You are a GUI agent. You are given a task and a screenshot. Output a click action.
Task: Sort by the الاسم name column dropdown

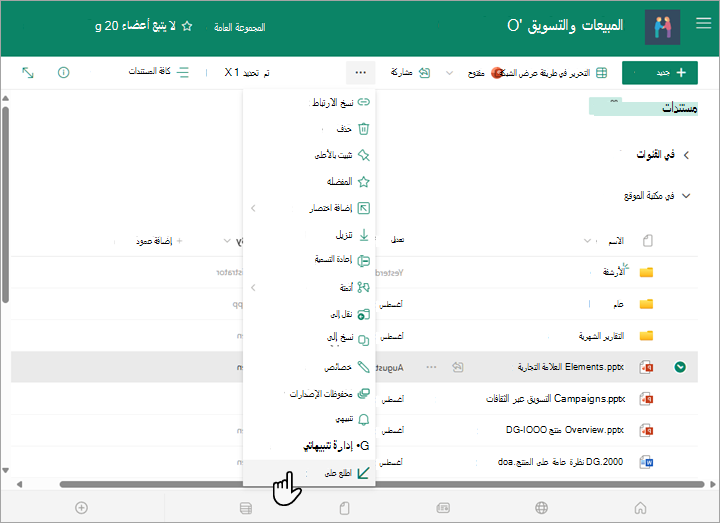coord(587,241)
